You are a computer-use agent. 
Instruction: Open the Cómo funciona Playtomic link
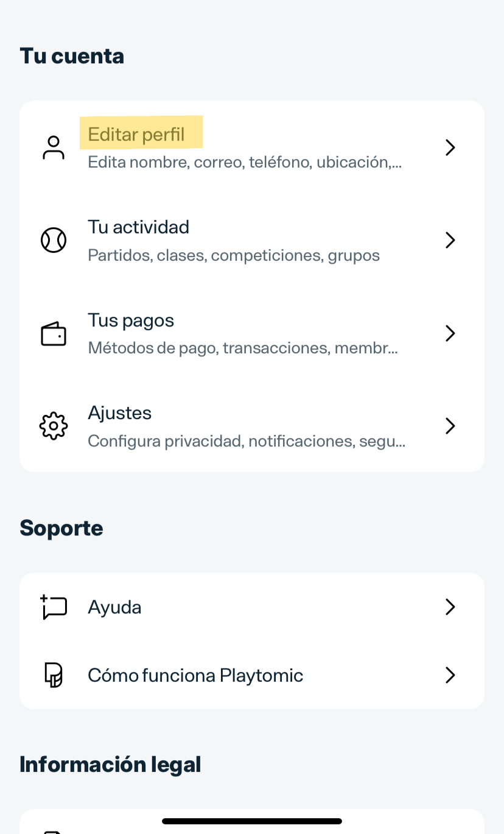tap(195, 675)
